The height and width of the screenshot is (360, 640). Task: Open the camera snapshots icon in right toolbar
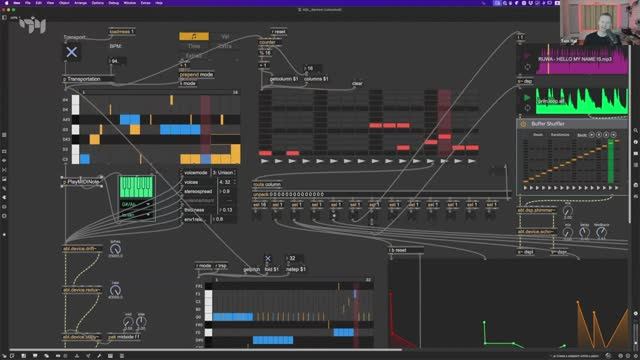click(x=636, y=185)
